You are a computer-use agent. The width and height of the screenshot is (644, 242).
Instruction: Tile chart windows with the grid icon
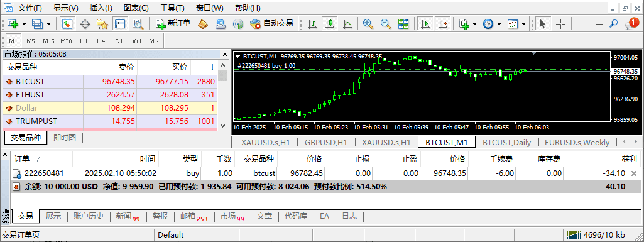pos(403,24)
